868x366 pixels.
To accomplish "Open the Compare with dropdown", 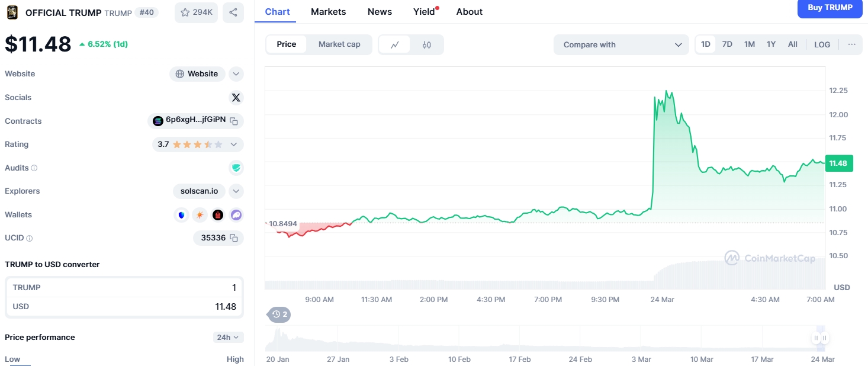I will pyautogui.click(x=621, y=44).
